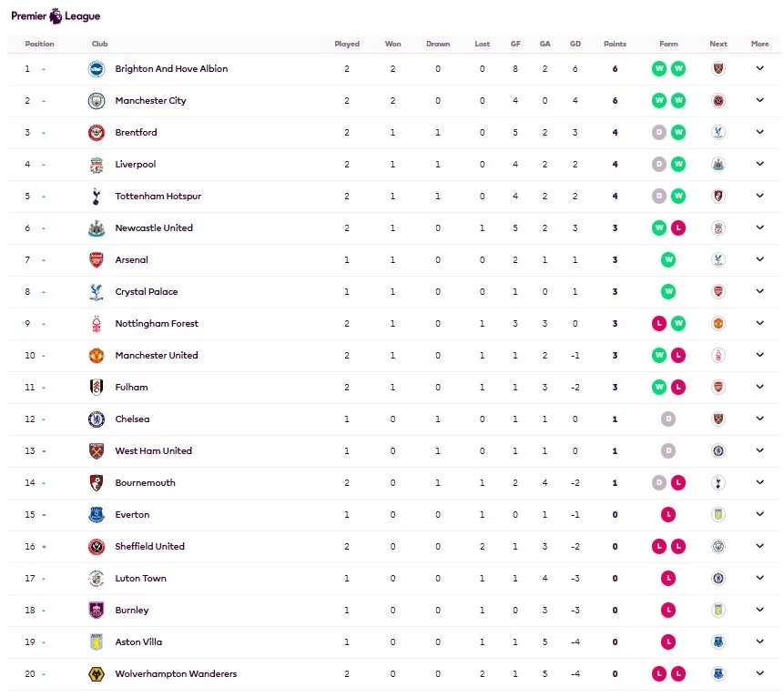Sort table by Points column header
784x697 pixels.
pos(615,44)
